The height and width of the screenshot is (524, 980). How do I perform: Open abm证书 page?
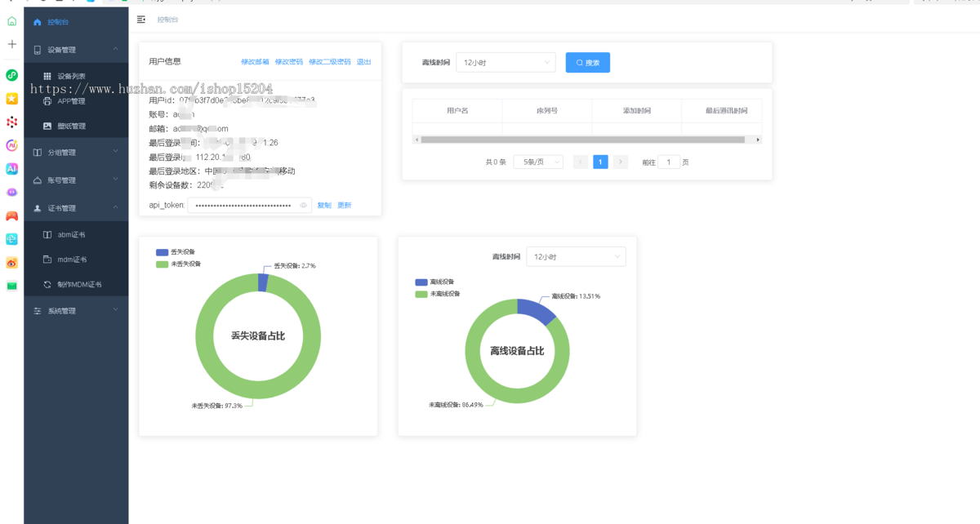[76, 234]
